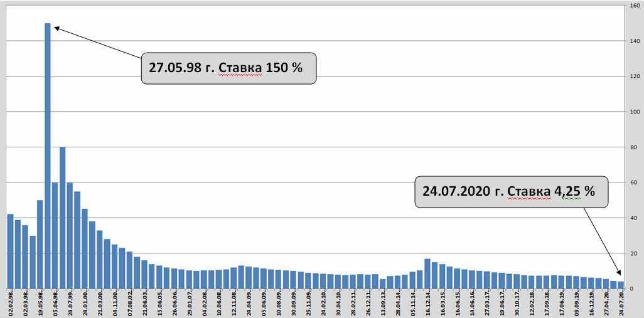The height and width of the screenshot is (318, 644).
Task: Click the x-axis date label 24.07.99
Action: click(70, 303)
